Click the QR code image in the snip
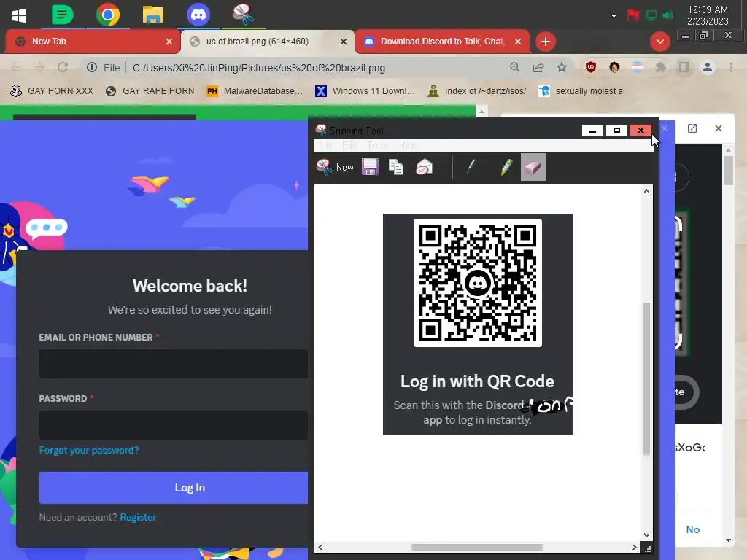Screen dimensions: 747x560 point(477,283)
